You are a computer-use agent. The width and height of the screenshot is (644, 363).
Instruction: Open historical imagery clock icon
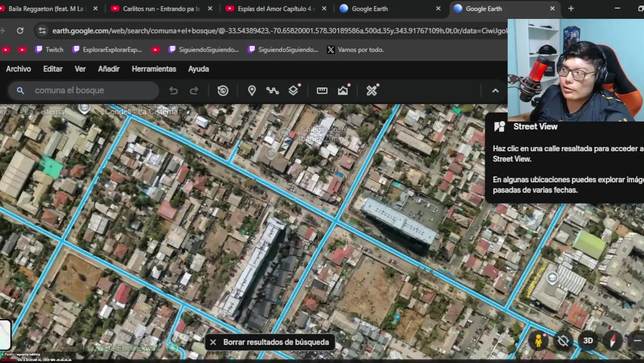[223, 90]
